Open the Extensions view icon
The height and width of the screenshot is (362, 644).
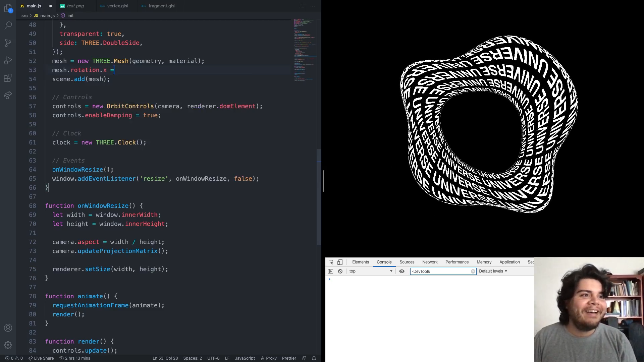[8, 78]
